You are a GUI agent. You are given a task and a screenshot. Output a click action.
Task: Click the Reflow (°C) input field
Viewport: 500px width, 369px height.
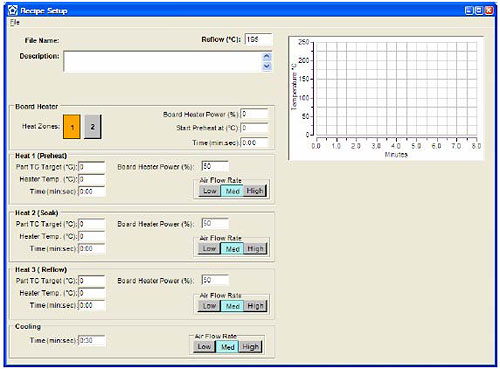259,39
